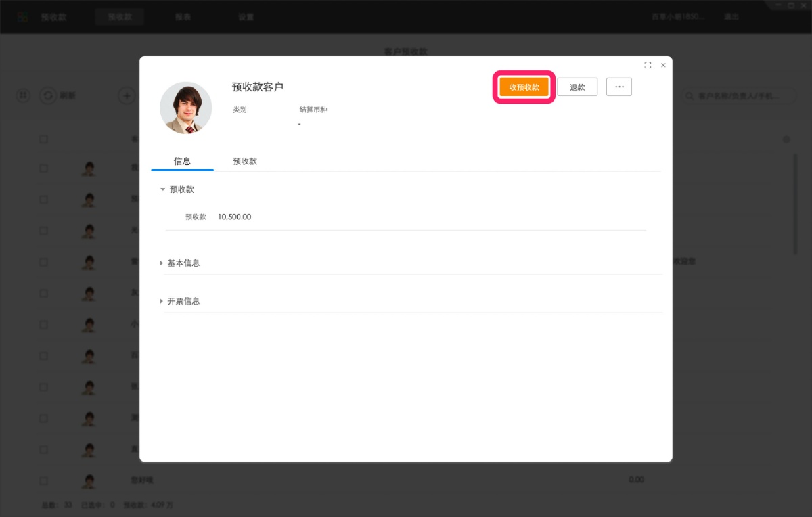
Task: Click the vertical scrollbar of the background list
Action: 796,204
